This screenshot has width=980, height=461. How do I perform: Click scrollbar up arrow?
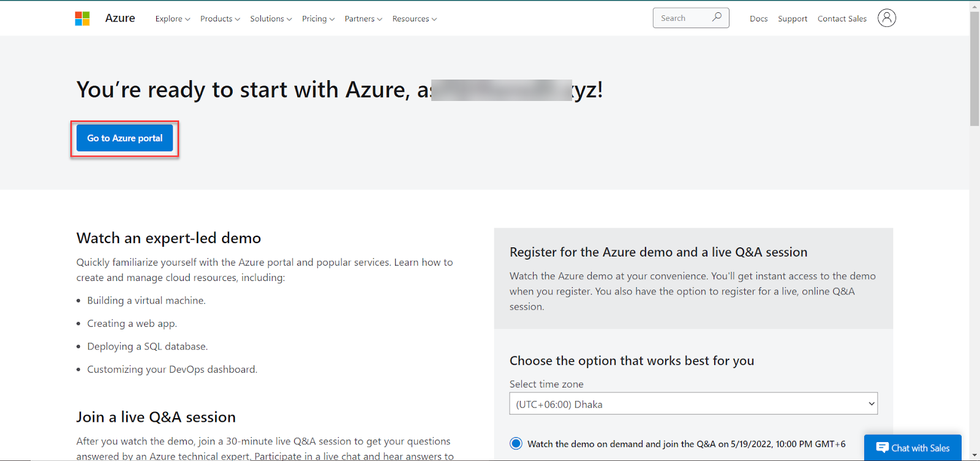974,6
